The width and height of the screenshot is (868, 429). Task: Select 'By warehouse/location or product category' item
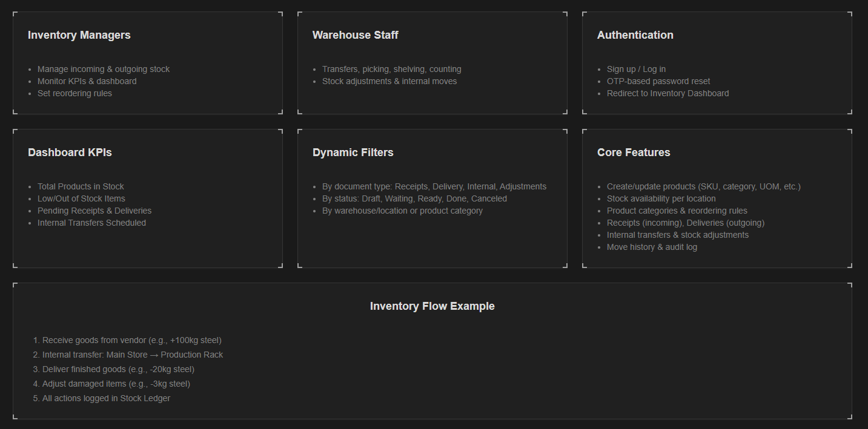pos(402,211)
